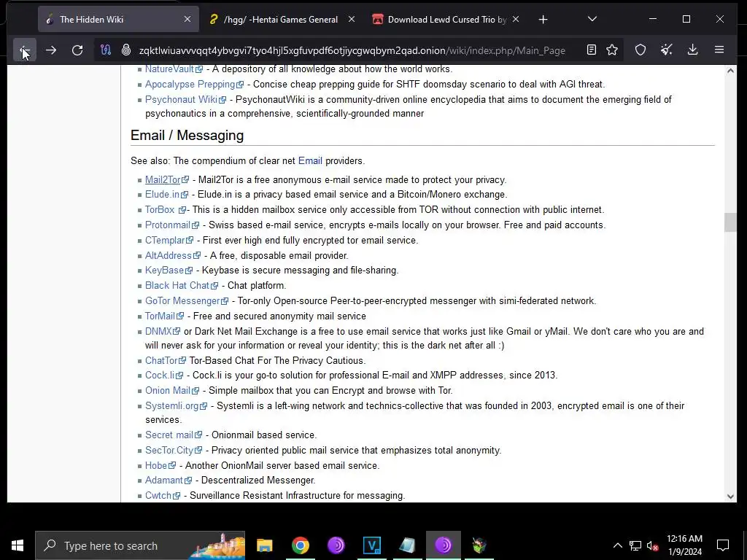Open the KeyBase link
Image resolution: width=747 pixels, height=560 pixels.
coord(169,271)
